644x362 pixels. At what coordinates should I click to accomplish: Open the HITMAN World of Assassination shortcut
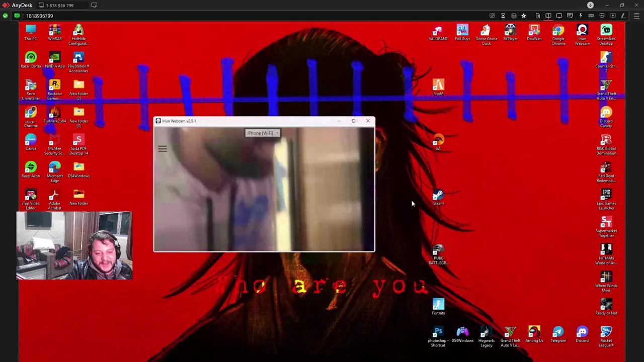[606, 254]
